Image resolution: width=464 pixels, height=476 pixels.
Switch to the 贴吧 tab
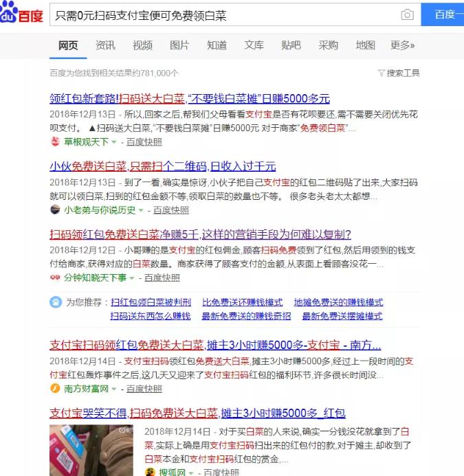[291, 45]
